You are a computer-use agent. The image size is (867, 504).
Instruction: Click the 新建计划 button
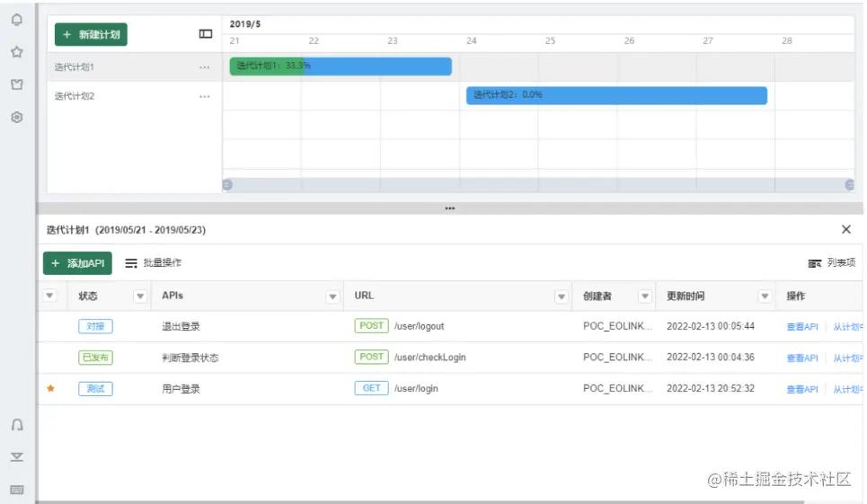pos(91,34)
